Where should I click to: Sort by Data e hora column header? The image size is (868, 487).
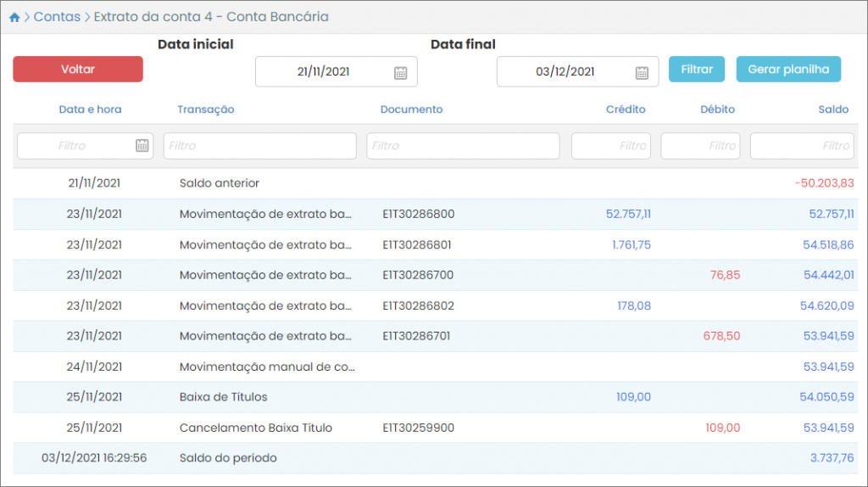point(90,109)
